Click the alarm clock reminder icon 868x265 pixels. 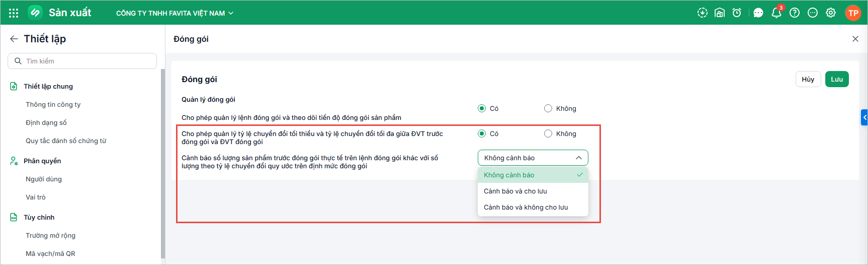click(x=737, y=13)
